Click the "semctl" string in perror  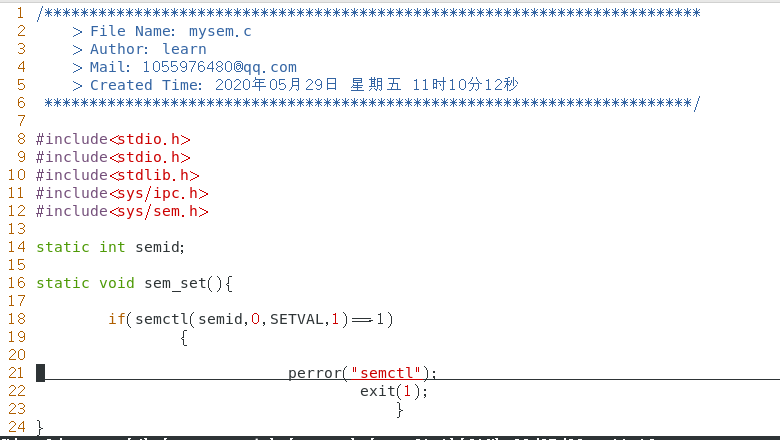387,373
